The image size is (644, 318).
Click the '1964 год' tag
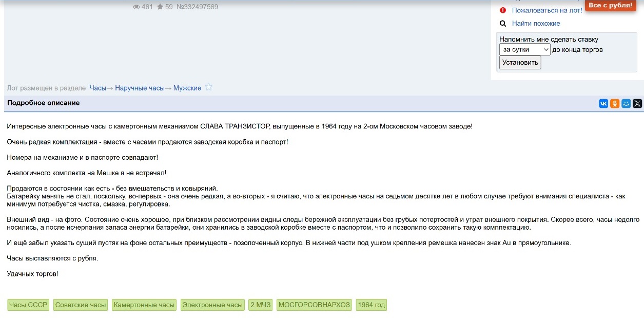tap(371, 305)
